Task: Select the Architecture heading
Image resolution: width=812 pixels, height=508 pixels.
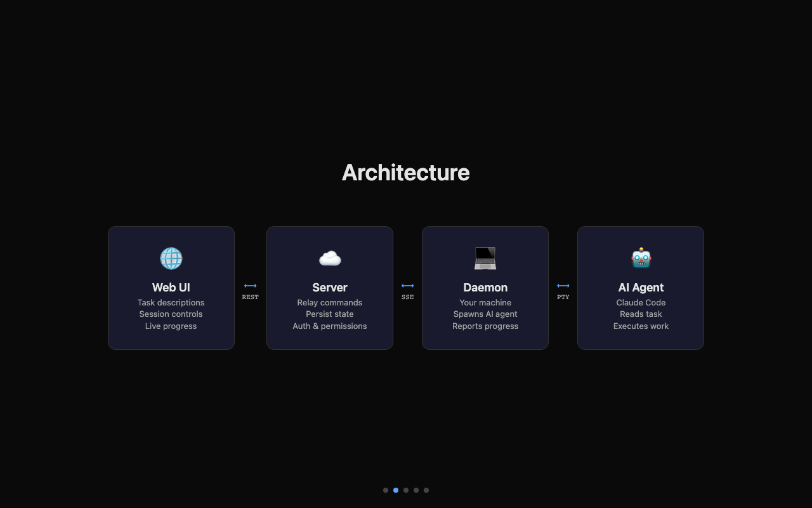Action: 406,172
